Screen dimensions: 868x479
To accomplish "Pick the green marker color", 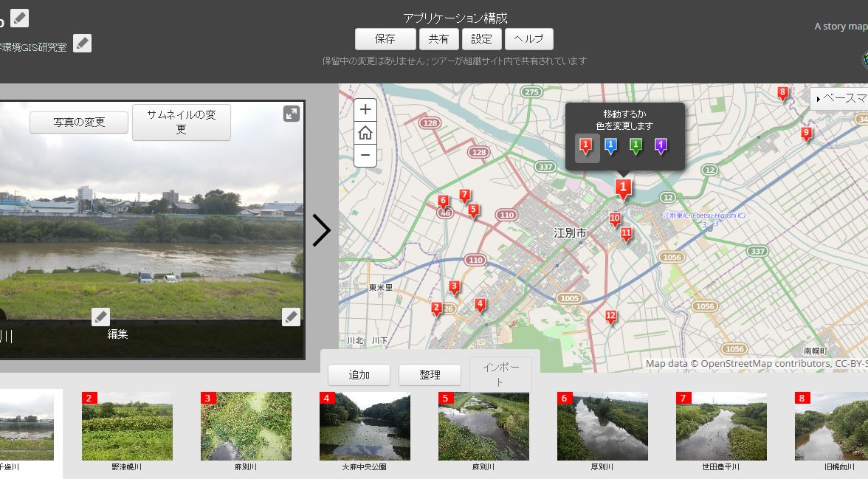I will click(635, 146).
